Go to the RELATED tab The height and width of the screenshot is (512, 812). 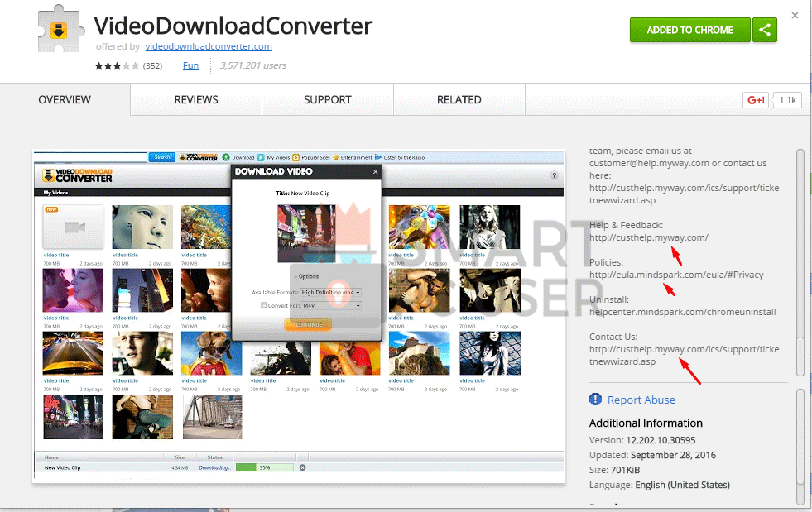click(459, 99)
